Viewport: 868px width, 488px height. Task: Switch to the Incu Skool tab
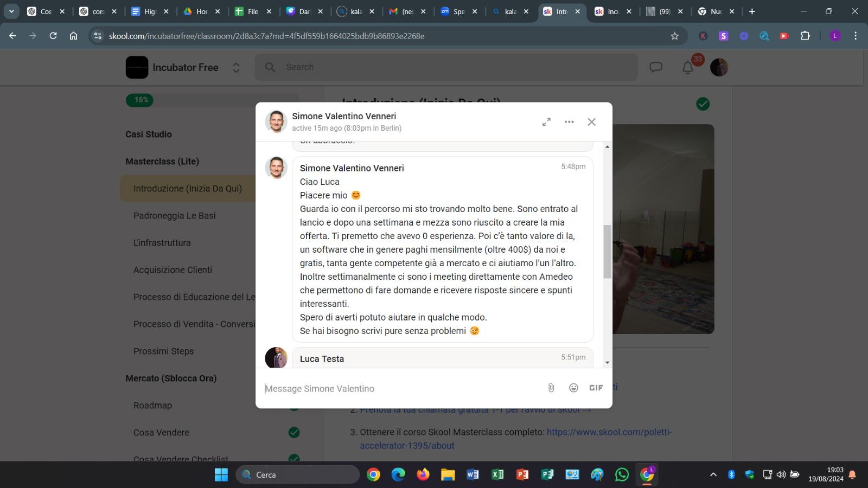pos(614,11)
